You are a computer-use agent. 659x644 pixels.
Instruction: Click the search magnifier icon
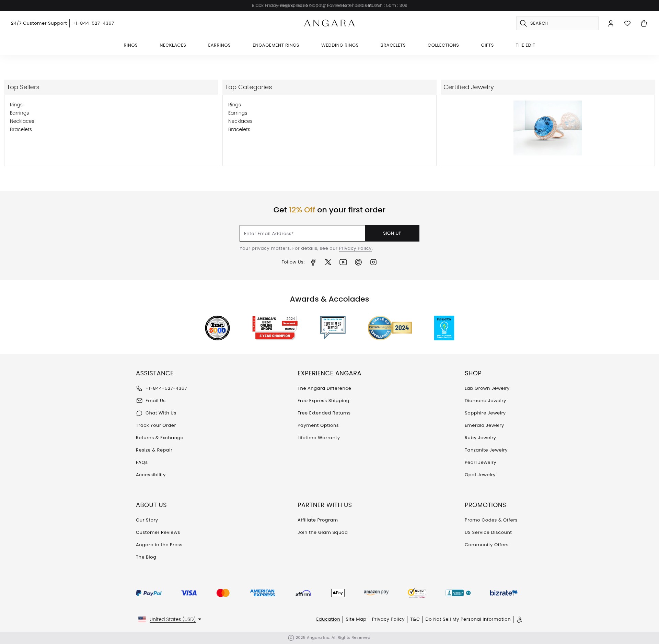coord(523,23)
